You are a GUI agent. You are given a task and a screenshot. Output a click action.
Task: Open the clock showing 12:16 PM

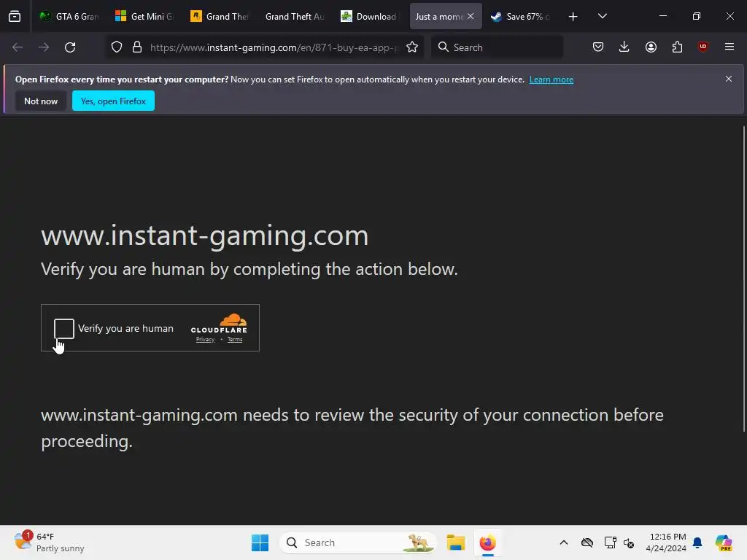coord(666,542)
